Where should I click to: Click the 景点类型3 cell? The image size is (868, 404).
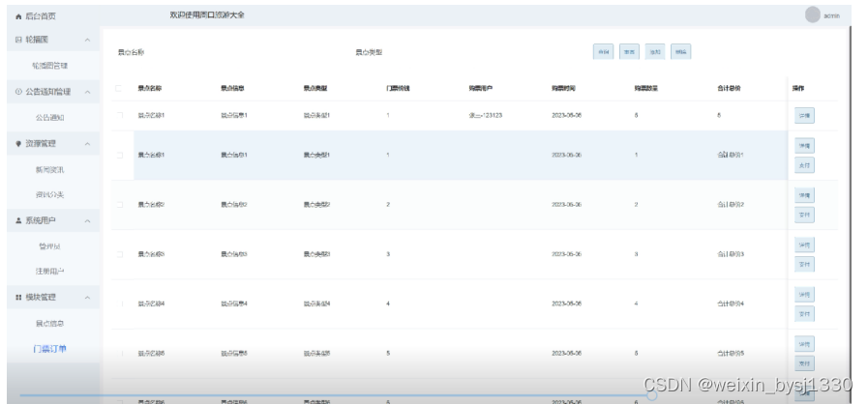(316, 254)
